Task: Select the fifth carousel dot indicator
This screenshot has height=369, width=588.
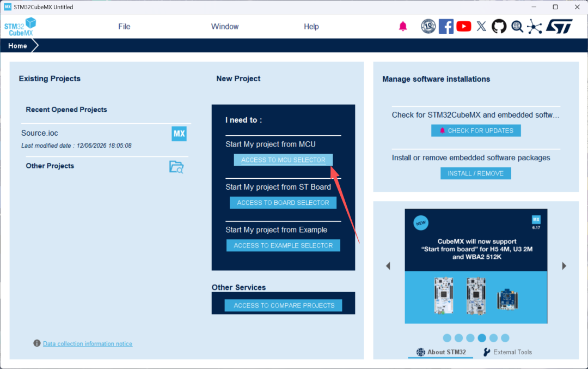Action: pyautogui.click(x=493, y=338)
